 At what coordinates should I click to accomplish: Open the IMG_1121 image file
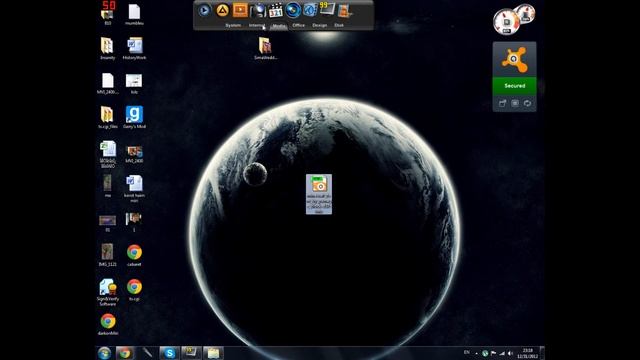[x=107, y=256]
